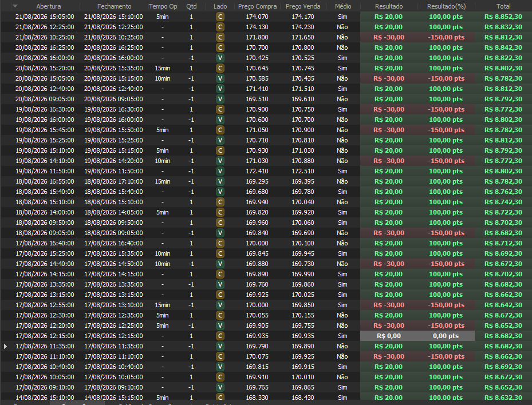Screen dimensions: 532x405
Task: Select the sell price cell 174.230
Action: 303,27
